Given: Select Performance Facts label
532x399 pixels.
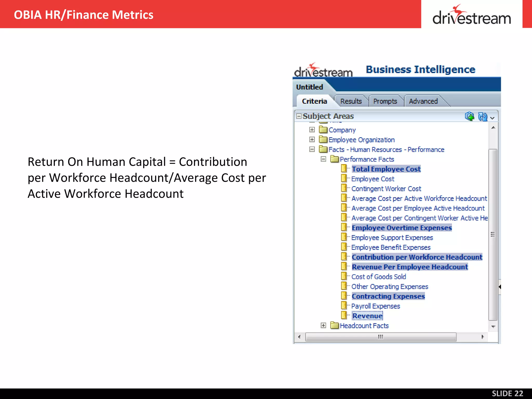Looking at the screenshot, I should (367, 159).
